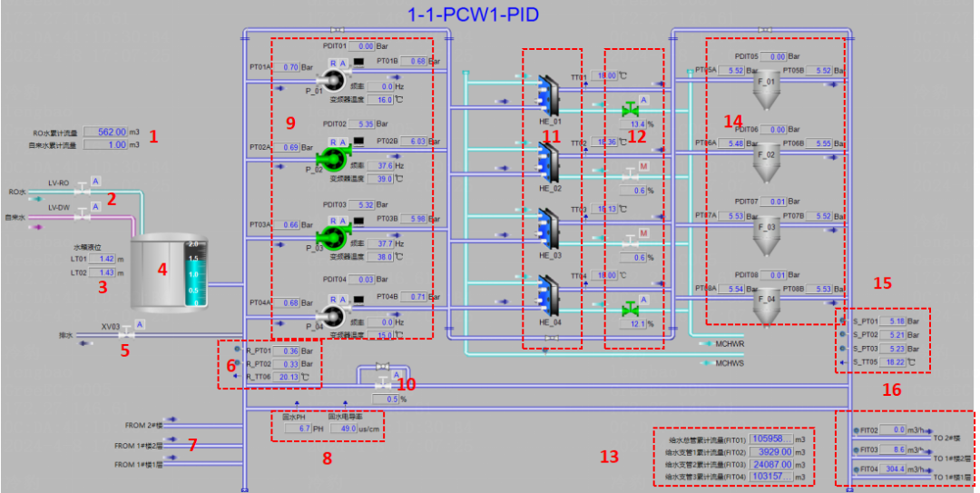Click the FIT02 flow meter dot
This screenshot has width=980, height=493.
coord(856,430)
